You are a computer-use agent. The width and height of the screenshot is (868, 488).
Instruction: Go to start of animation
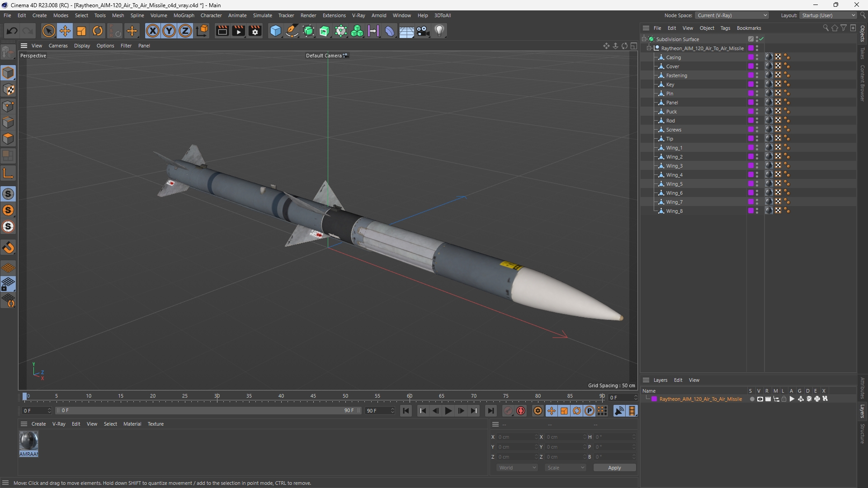pos(406,411)
